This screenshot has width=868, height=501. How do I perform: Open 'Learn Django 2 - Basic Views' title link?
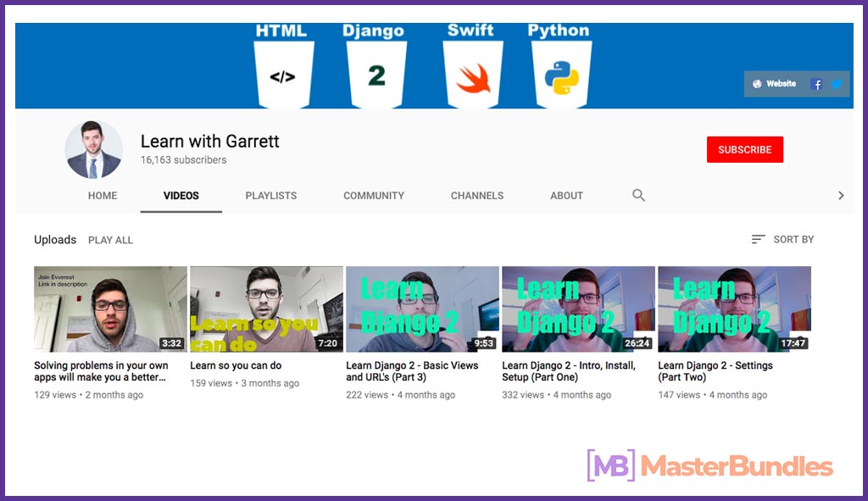click(x=413, y=371)
